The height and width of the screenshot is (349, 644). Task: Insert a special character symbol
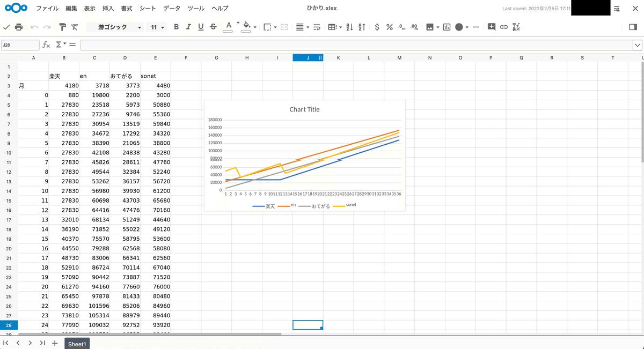(x=516, y=27)
